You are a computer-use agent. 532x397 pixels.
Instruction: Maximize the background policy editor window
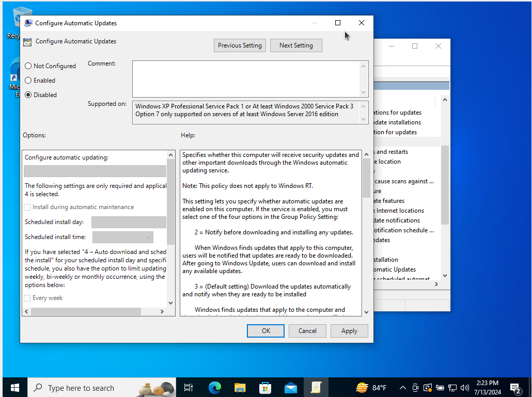pyautogui.click(x=415, y=46)
